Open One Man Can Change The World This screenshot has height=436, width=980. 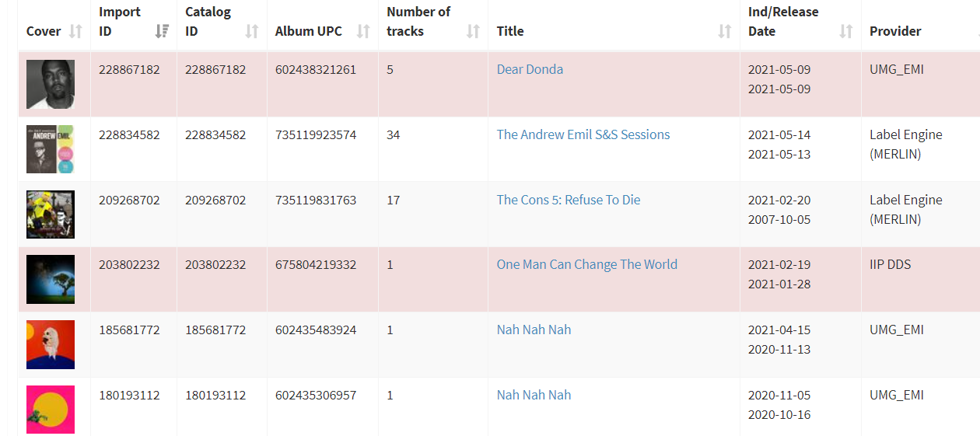click(x=586, y=264)
